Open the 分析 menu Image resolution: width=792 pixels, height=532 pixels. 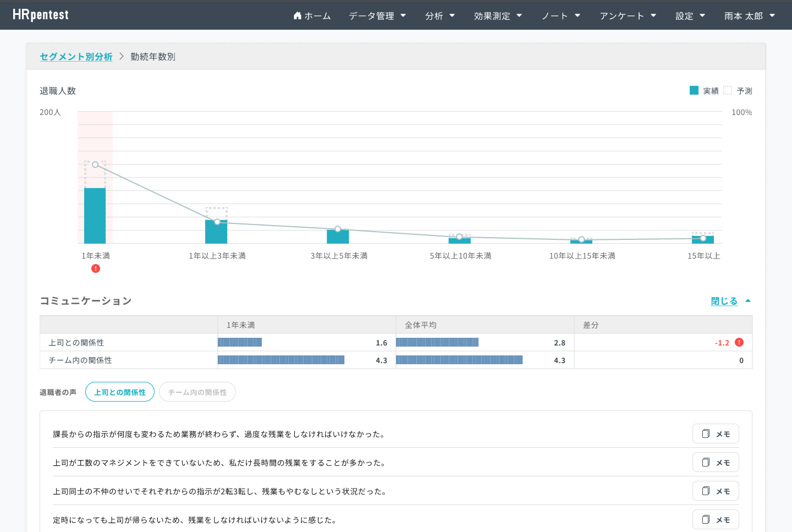click(440, 16)
